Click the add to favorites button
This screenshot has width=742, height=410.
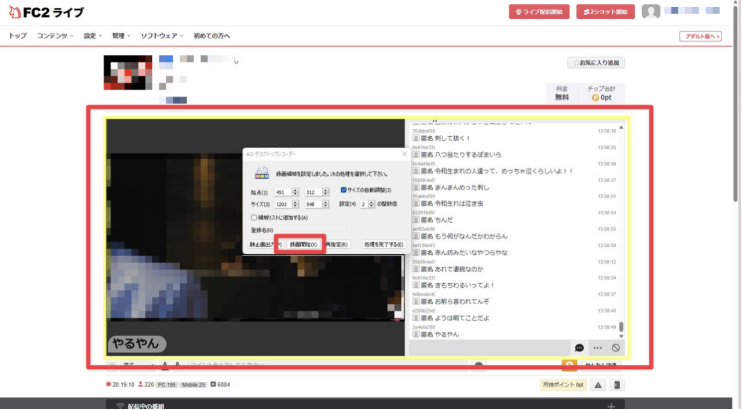596,63
